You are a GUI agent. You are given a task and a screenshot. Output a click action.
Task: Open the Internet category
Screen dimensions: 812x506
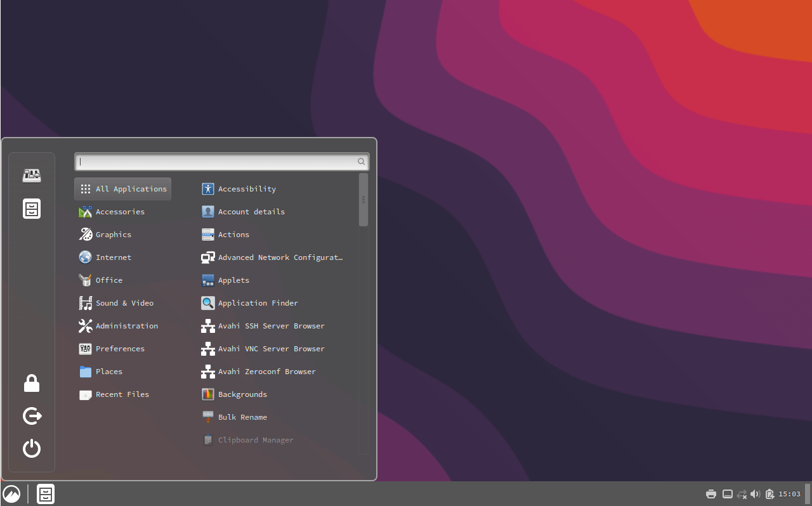point(113,257)
